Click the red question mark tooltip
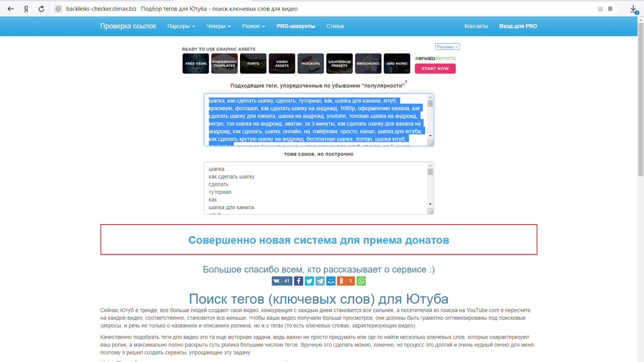Image resolution: width=644 pixels, height=362 pixels. [406, 82]
